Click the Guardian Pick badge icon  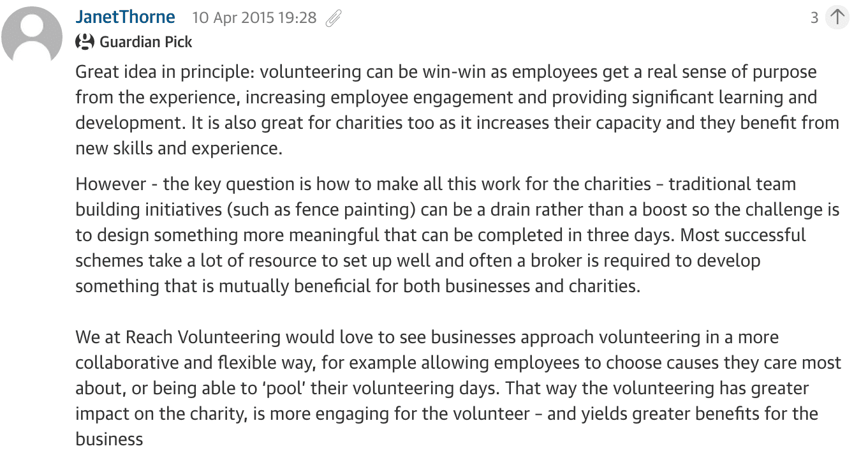pyautogui.click(x=85, y=42)
